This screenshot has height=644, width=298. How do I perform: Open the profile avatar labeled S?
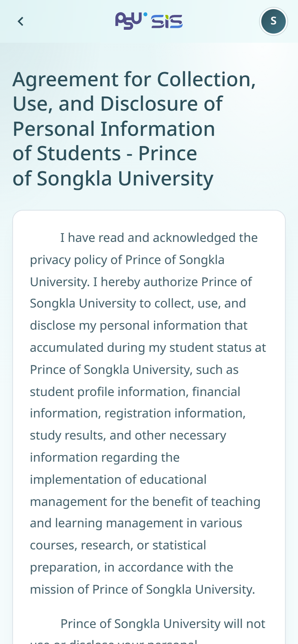coord(273,21)
